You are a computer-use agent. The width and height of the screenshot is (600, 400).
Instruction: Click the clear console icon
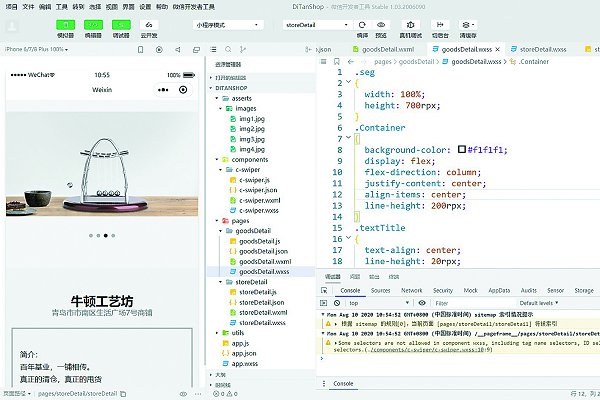point(337,303)
